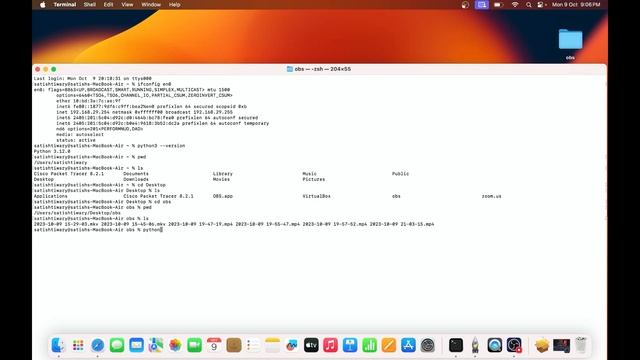Image resolution: width=640 pixels, height=360 pixels.
Task: Open the Apple menu
Action: coord(43,4)
